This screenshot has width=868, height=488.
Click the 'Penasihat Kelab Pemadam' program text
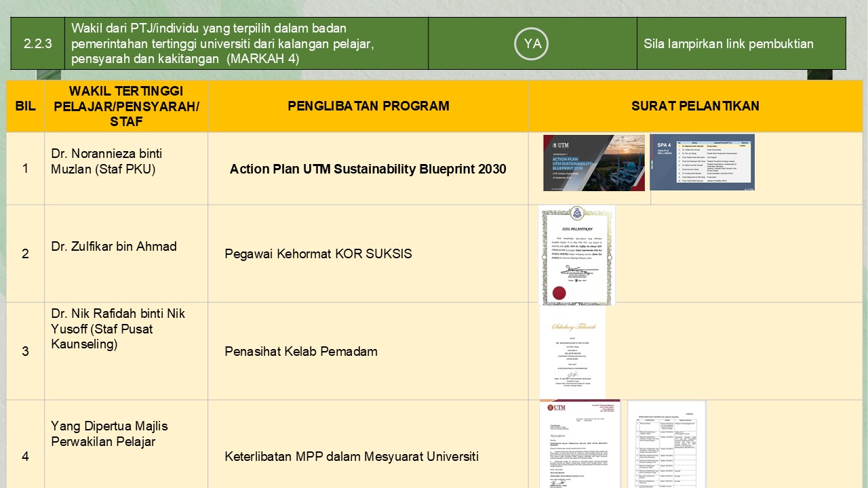pos(301,351)
